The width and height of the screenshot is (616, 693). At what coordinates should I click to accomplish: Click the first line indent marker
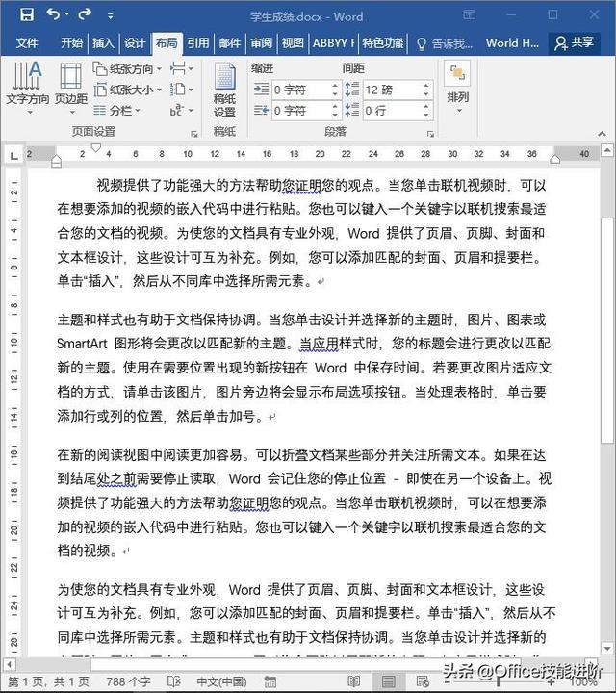coord(95,147)
